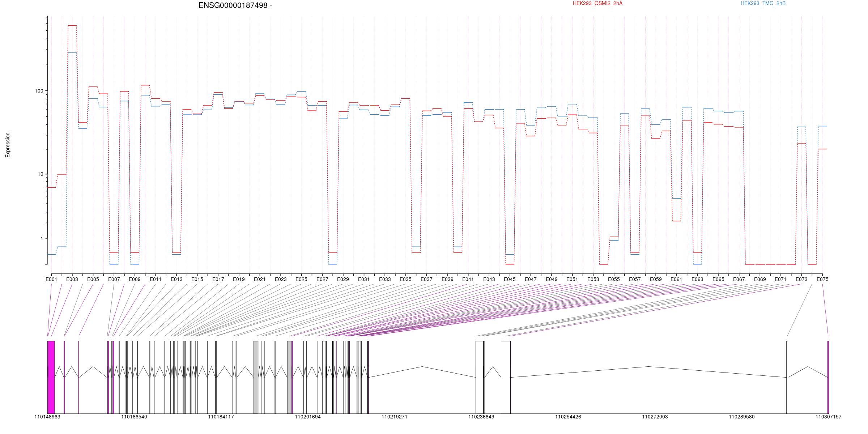Click exon label E031
This screenshot has width=868, height=434.
point(364,279)
